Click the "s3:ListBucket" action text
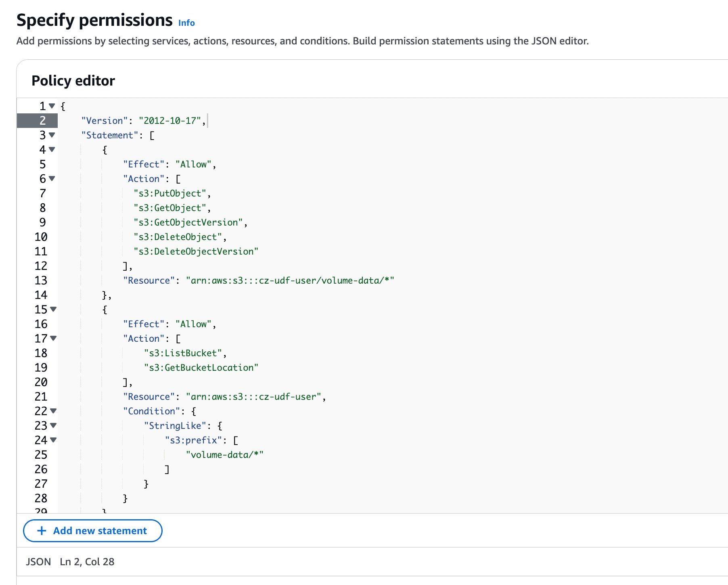Image resolution: width=728 pixels, height=585 pixels. pos(183,353)
